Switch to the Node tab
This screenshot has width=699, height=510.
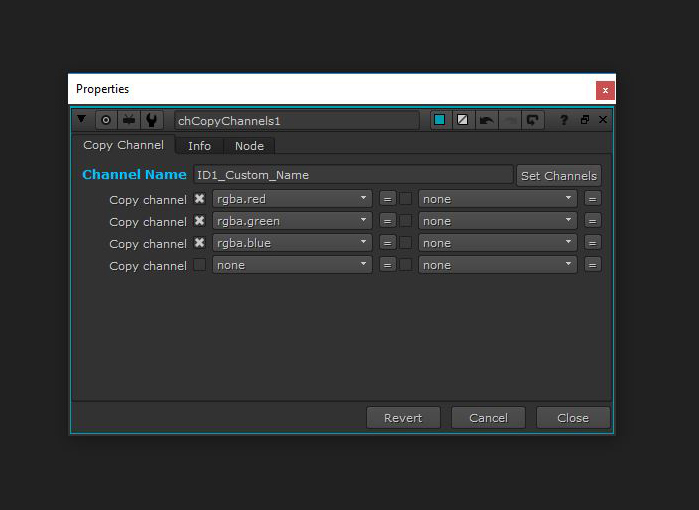pyautogui.click(x=249, y=146)
